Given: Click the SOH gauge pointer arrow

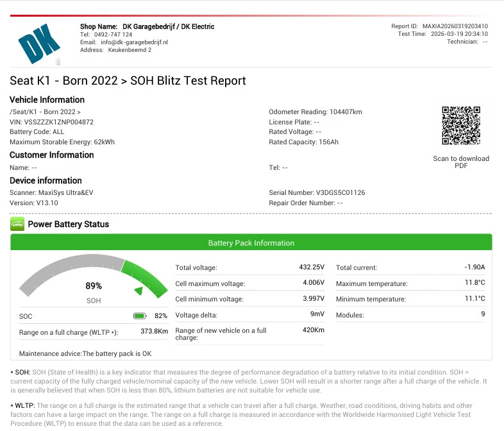Looking at the screenshot, I should 138,291.
